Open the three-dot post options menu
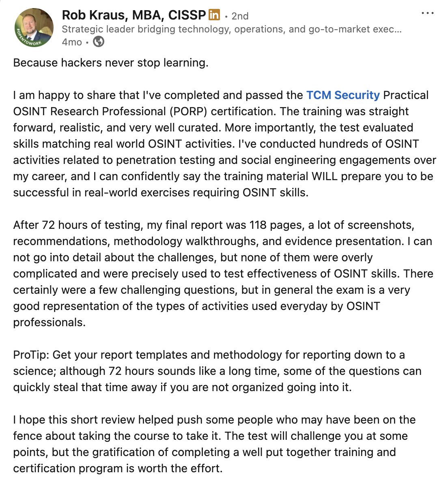The height and width of the screenshot is (482, 448). [x=427, y=13]
